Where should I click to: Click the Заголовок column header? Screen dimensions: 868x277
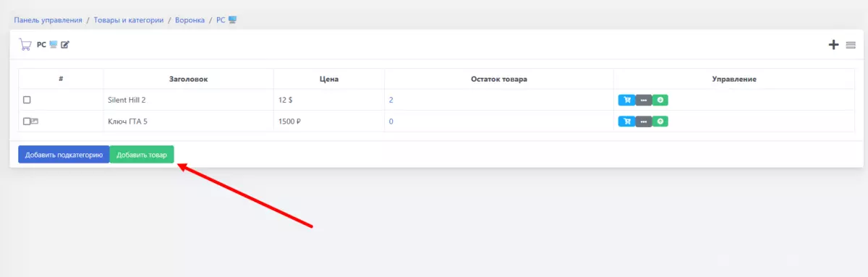click(x=188, y=79)
